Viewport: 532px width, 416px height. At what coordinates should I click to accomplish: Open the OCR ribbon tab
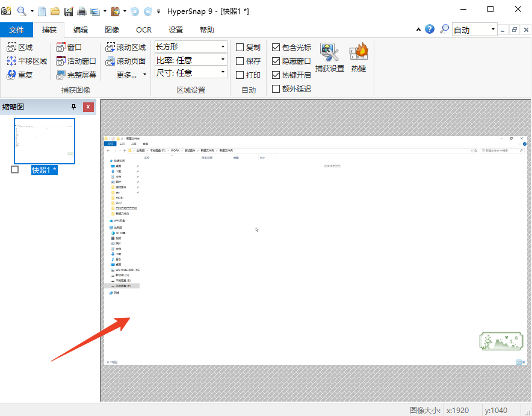coord(144,30)
